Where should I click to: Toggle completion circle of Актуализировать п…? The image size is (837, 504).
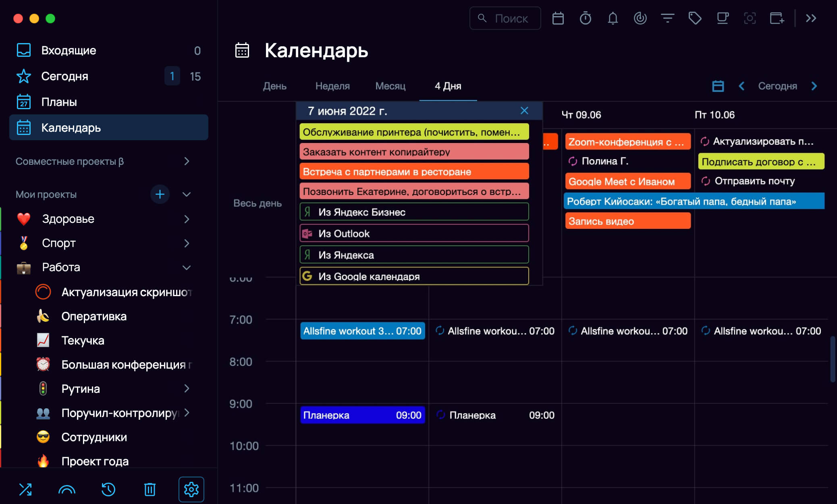click(705, 141)
